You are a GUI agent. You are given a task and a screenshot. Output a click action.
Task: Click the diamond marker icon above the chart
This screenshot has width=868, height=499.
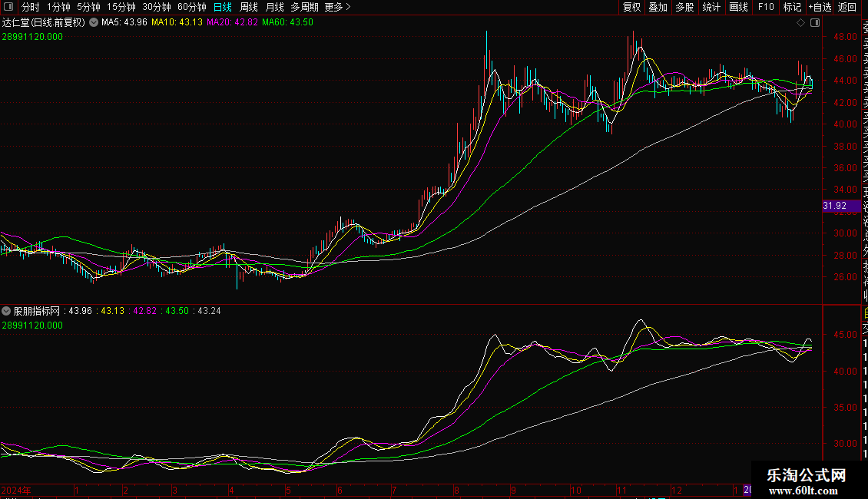click(800, 23)
